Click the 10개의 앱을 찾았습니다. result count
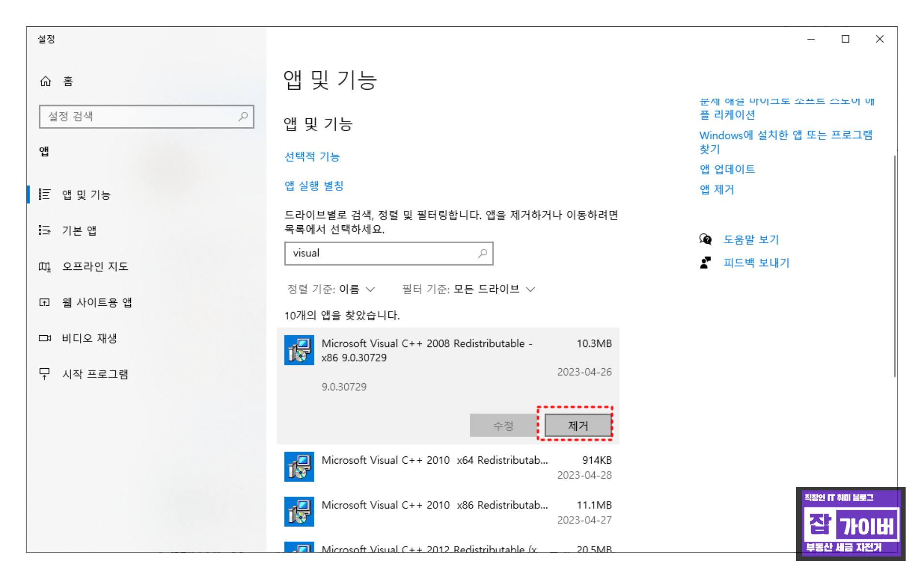This screenshot has width=924, height=579. tap(342, 315)
